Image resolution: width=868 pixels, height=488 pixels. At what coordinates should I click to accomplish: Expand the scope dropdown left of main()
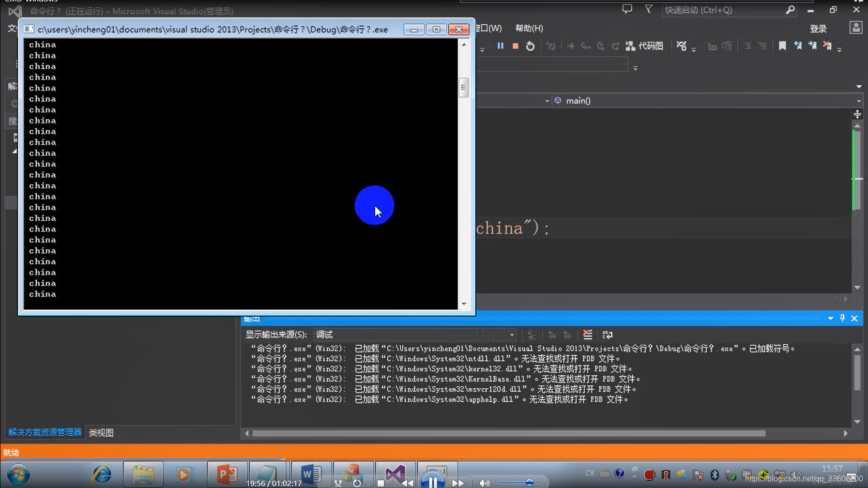coord(547,101)
